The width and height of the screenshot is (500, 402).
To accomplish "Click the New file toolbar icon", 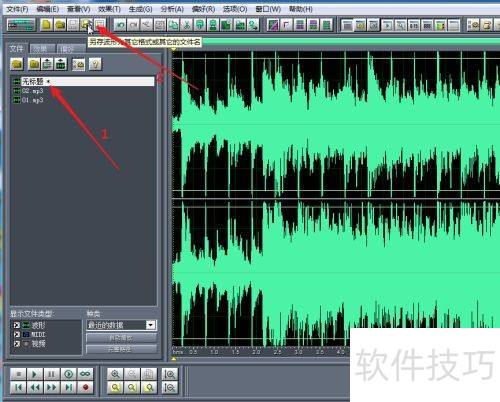I will pyautogui.click(x=46, y=25).
